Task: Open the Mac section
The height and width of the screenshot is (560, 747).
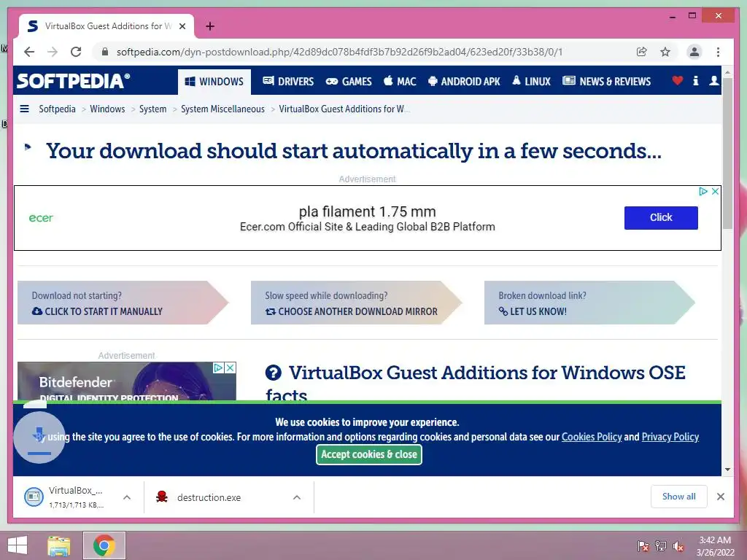Action: tap(400, 82)
